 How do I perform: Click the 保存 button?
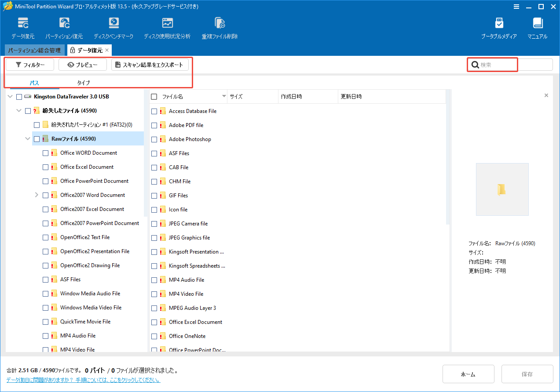527,374
